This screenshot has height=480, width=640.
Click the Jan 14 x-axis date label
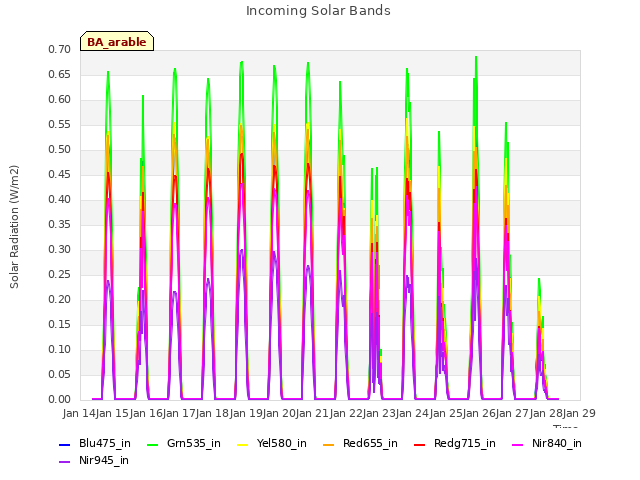point(79,414)
